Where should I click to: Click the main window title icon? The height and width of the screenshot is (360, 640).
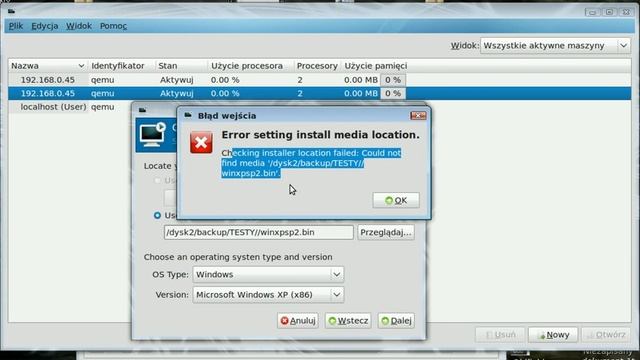click(11, 11)
